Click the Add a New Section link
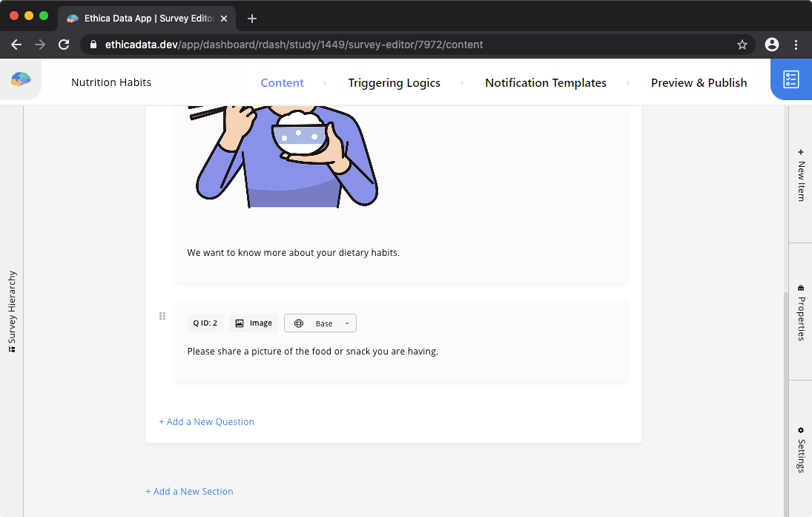This screenshot has width=812, height=517. [189, 492]
